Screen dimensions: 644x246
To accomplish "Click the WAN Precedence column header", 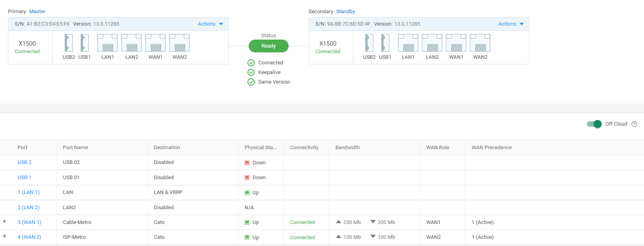I will point(492,148).
